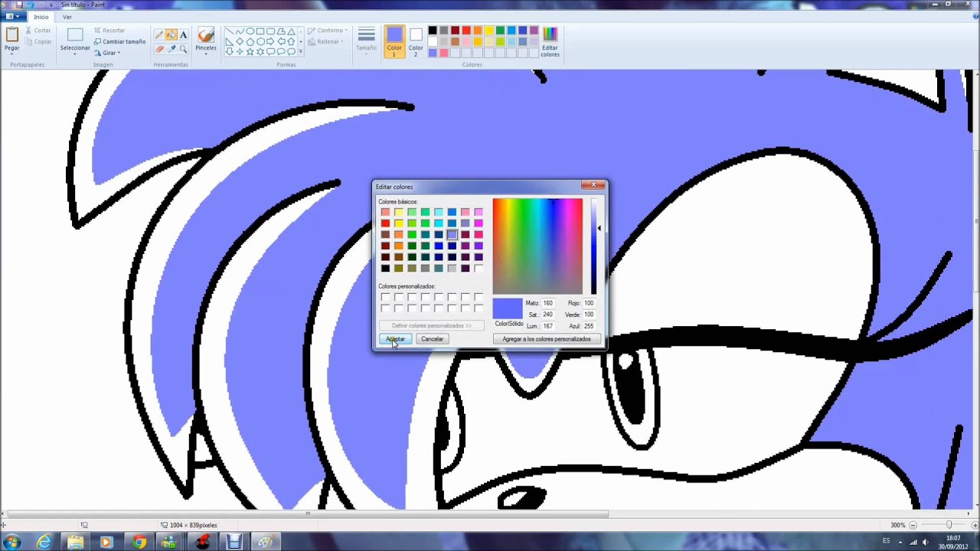Click the Rojo value field

point(590,303)
